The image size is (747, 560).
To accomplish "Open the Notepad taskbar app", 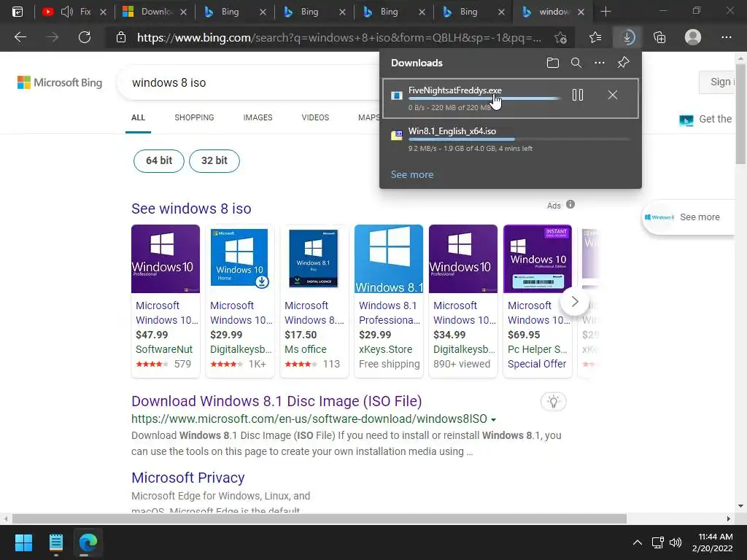I will click(55, 542).
